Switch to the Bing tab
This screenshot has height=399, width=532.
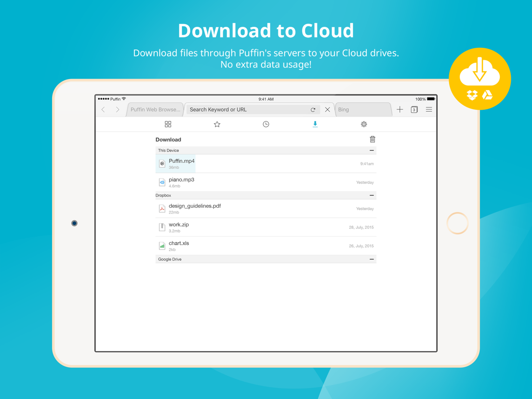tap(363, 109)
